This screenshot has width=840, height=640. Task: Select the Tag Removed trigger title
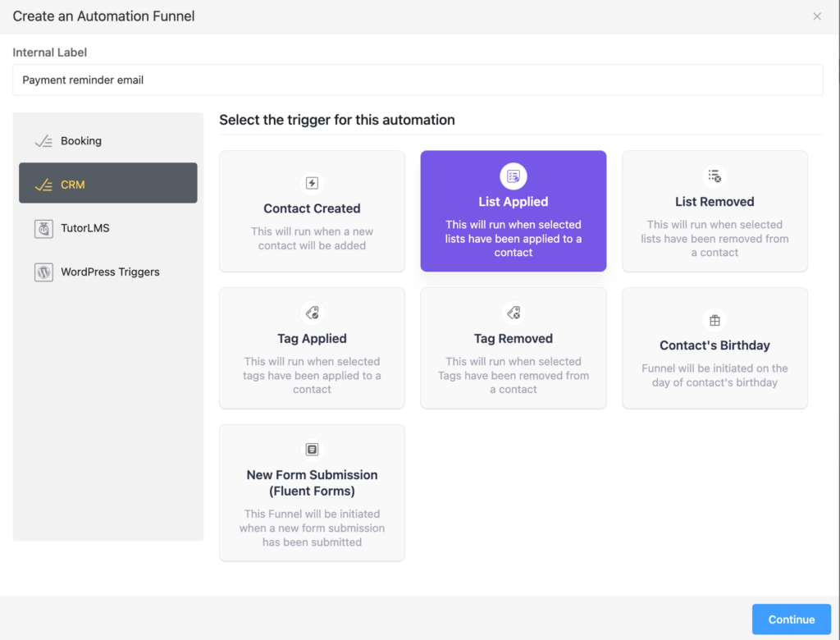pos(514,338)
